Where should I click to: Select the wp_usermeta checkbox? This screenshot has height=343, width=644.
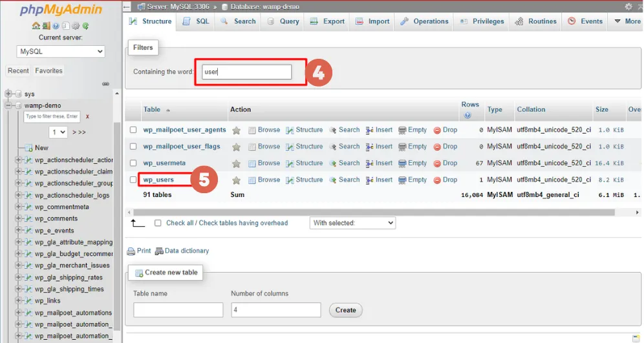pyautogui.click(x=133, y=163)
